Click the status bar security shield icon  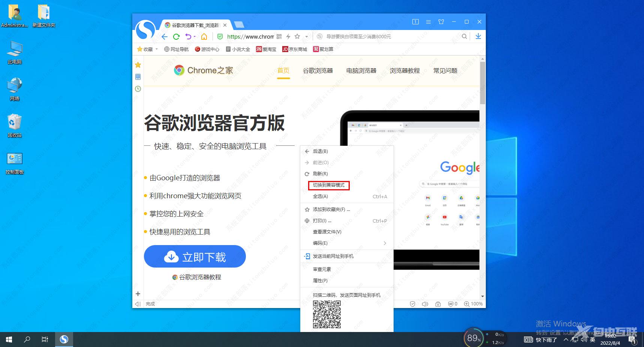coord(412,304)
